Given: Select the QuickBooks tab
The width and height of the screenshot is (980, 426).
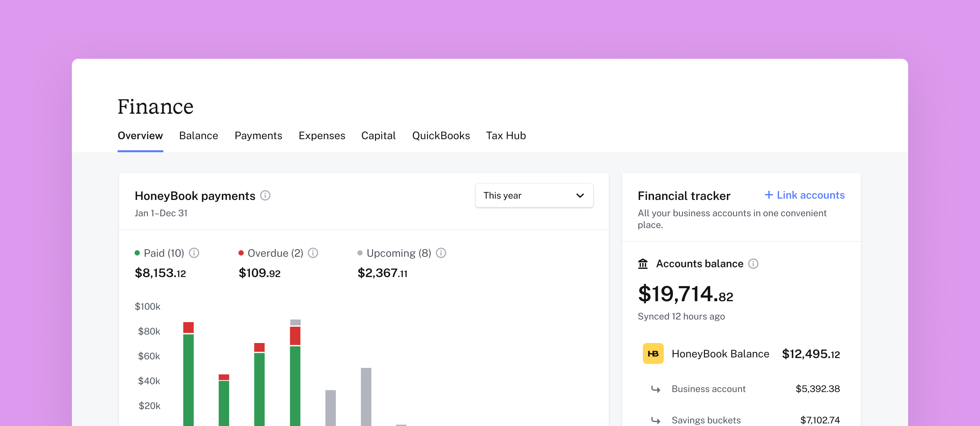Looking at the screenshot, I should coord(441,136).
